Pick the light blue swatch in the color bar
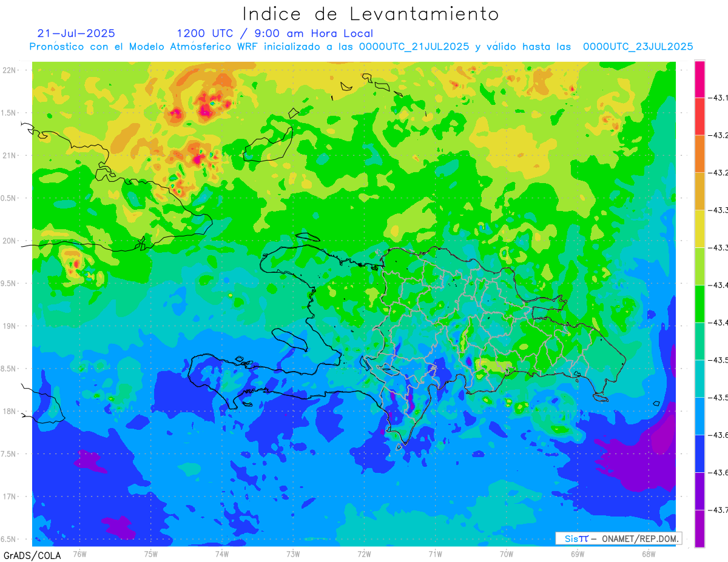Image resolution: width=728 pixels, height=562 pixels. pyautogui.click(x=699, y=416)
